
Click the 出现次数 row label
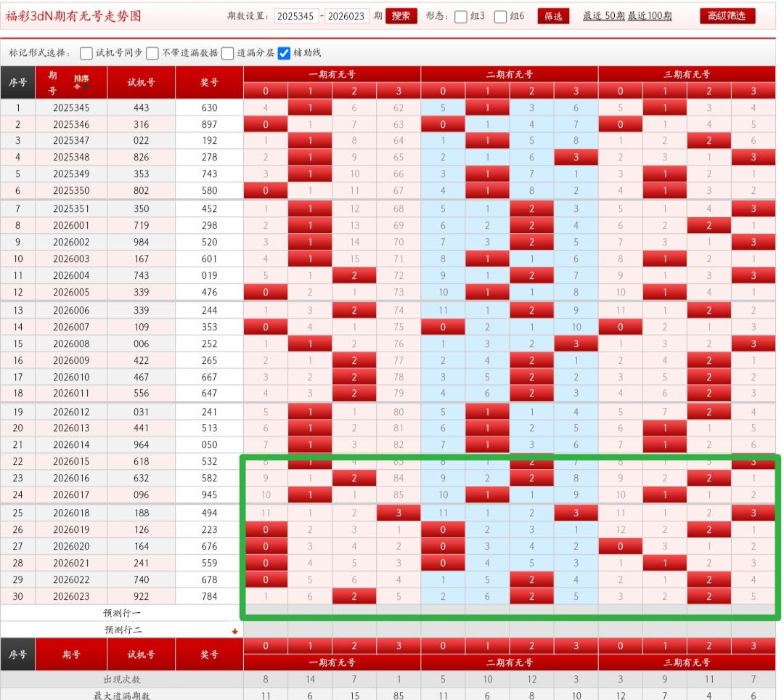(x=122, y=680)
